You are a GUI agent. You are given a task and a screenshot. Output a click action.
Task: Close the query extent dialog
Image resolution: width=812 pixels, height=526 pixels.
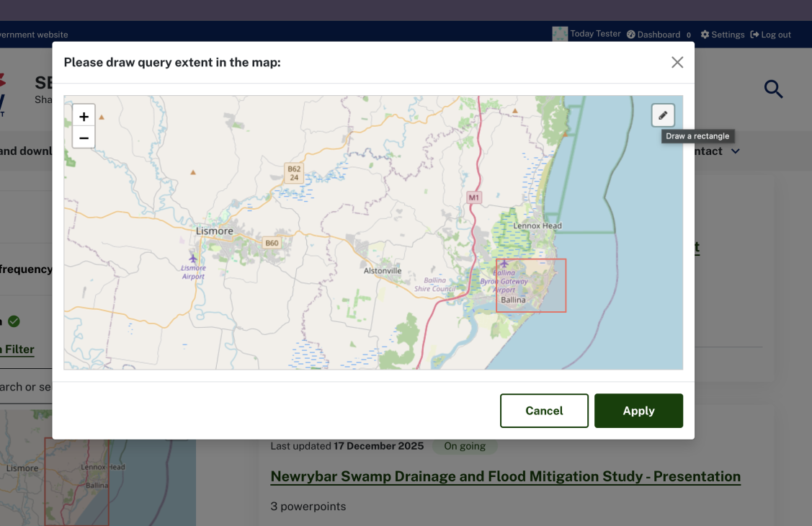tap(677, 62)
